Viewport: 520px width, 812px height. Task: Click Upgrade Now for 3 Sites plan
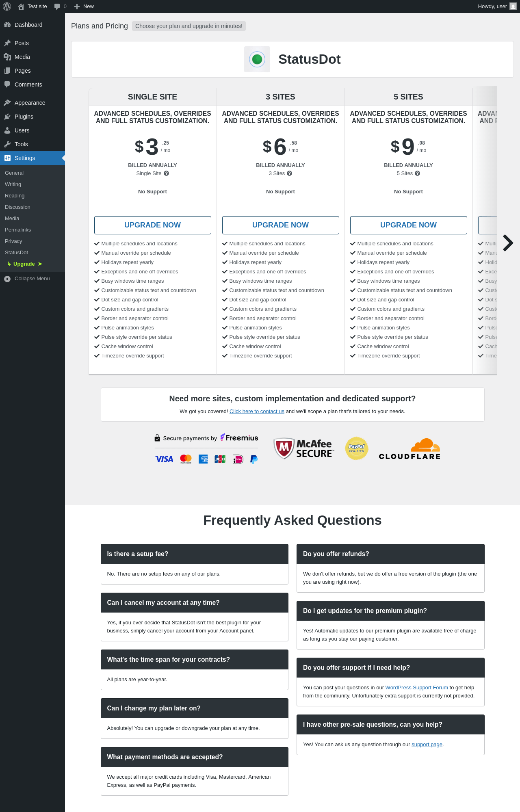pyautogui.click(x=281, y=225)
